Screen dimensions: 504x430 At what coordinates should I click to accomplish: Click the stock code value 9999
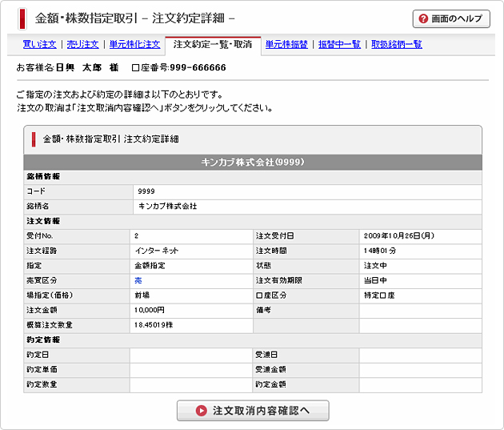click(x=146, y=191)
